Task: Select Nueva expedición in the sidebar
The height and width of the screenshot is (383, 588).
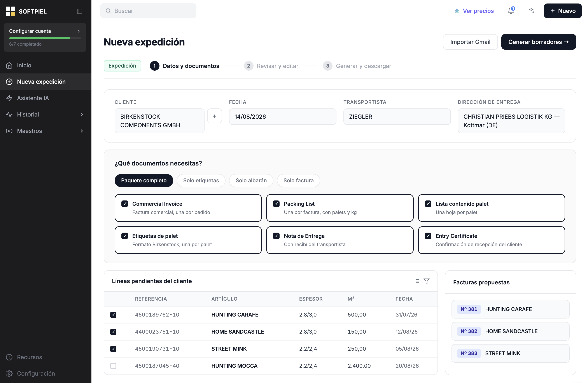Action: pyautogui.click(x=46, y=82)
